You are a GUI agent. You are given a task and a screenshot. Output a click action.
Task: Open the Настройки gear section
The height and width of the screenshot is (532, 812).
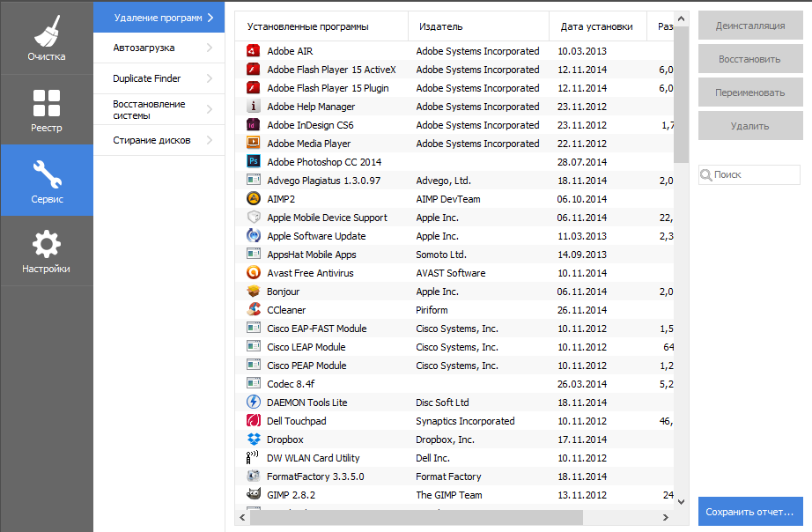(x=46, y=251)
